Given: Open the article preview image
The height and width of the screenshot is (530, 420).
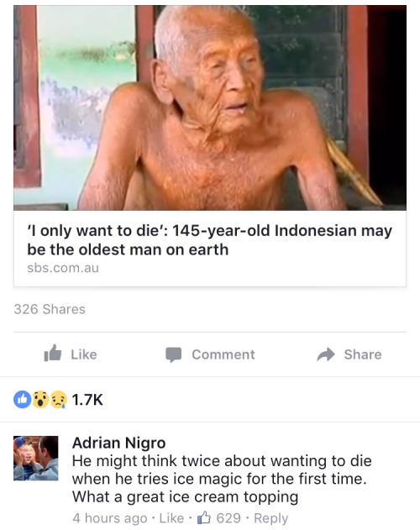Looking at the screenshot, I should tap(210, 108).
